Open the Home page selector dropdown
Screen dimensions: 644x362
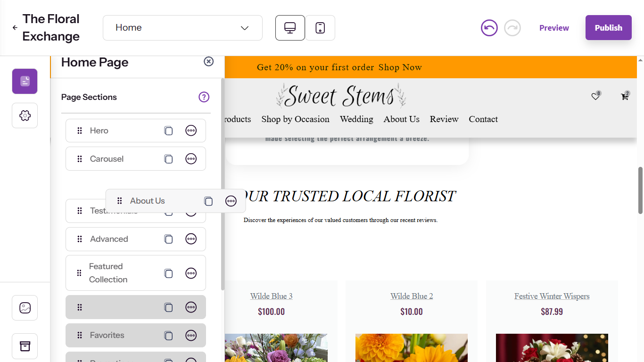[x=182, y=28]
